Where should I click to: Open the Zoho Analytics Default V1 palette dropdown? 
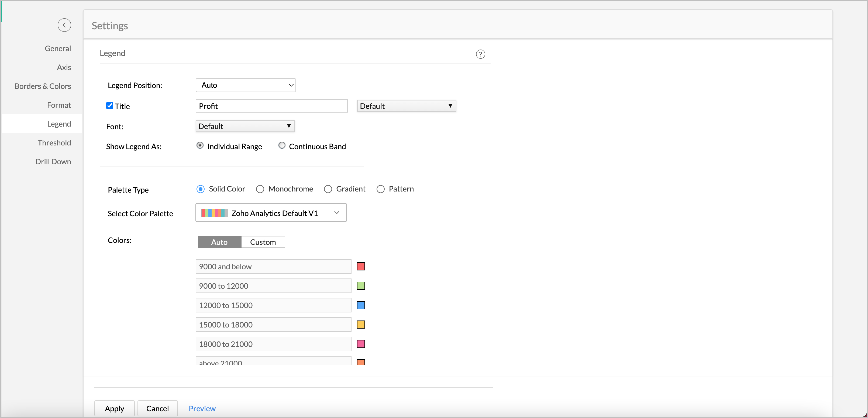click(x=271, y=213)
